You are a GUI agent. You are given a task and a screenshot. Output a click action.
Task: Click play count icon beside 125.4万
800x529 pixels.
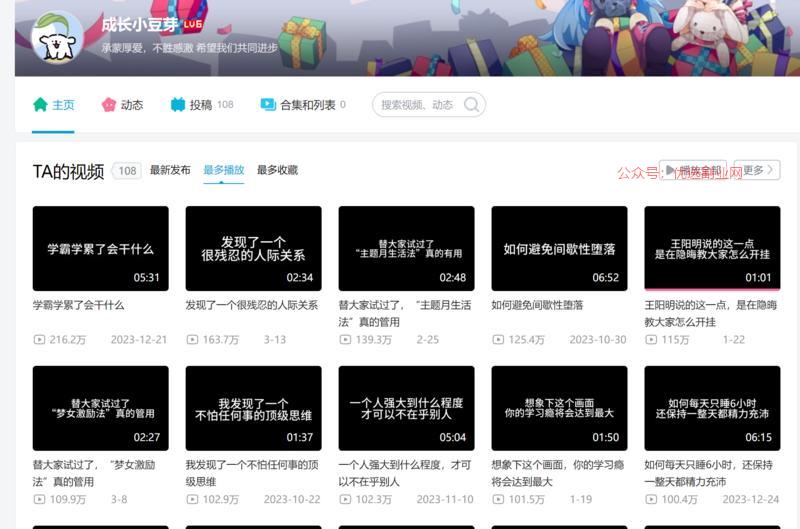coord(498,339)
